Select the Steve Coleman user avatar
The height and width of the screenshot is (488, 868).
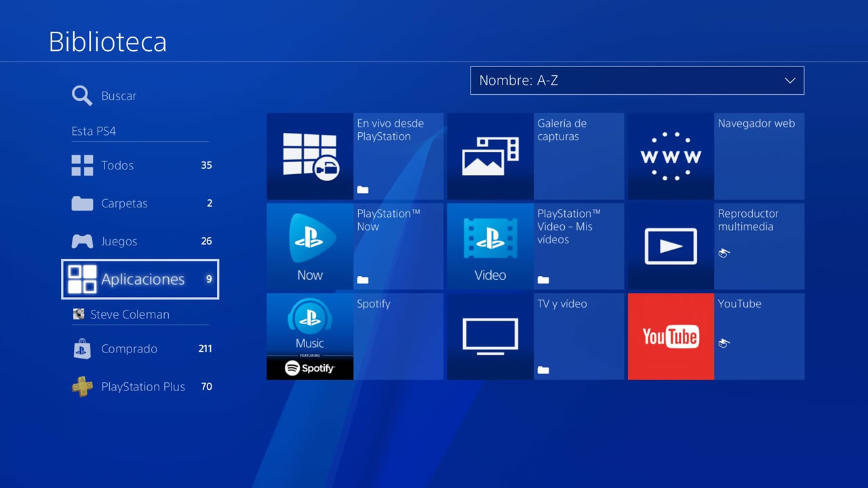79,314
